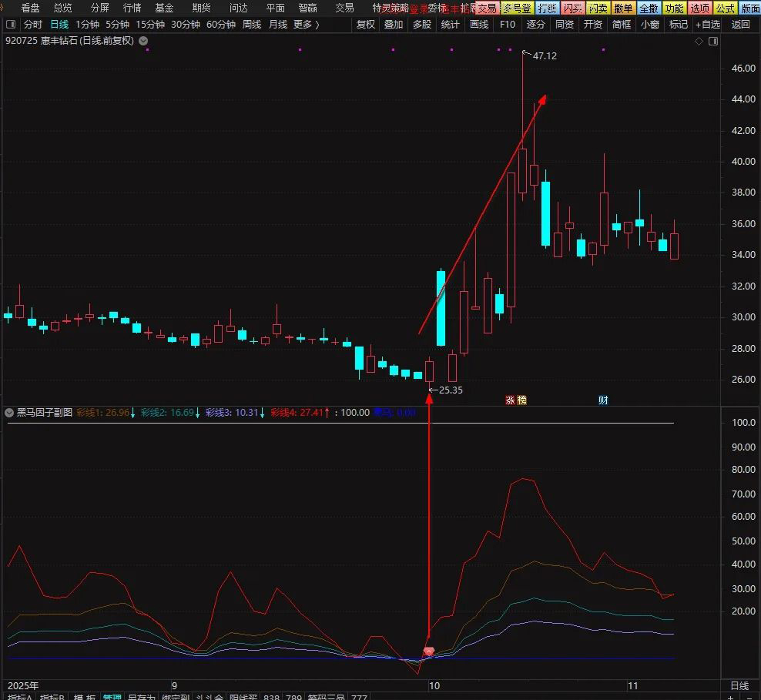Toggle 简框 simplified frame display

click(620, 24)
